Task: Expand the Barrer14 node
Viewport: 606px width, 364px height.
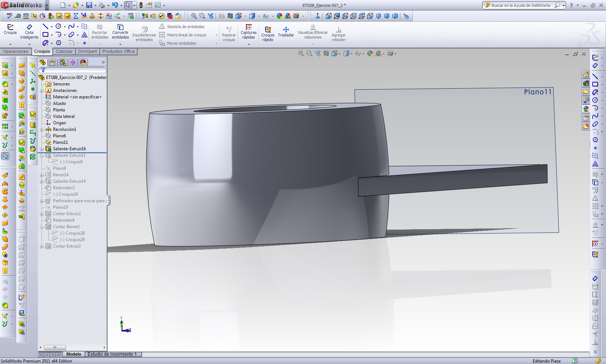Action: tap(42, 175)
